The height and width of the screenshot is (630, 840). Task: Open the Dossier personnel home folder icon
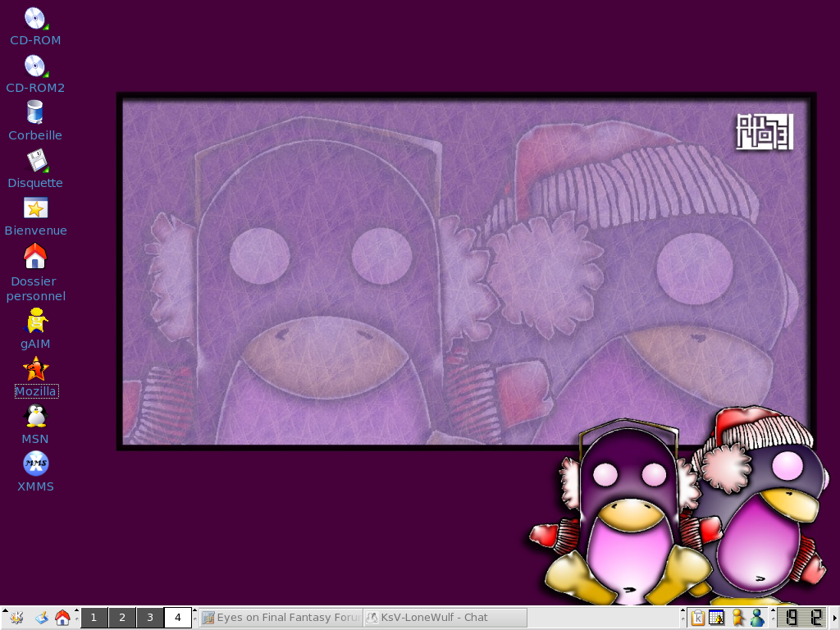(x=35, y=256)
